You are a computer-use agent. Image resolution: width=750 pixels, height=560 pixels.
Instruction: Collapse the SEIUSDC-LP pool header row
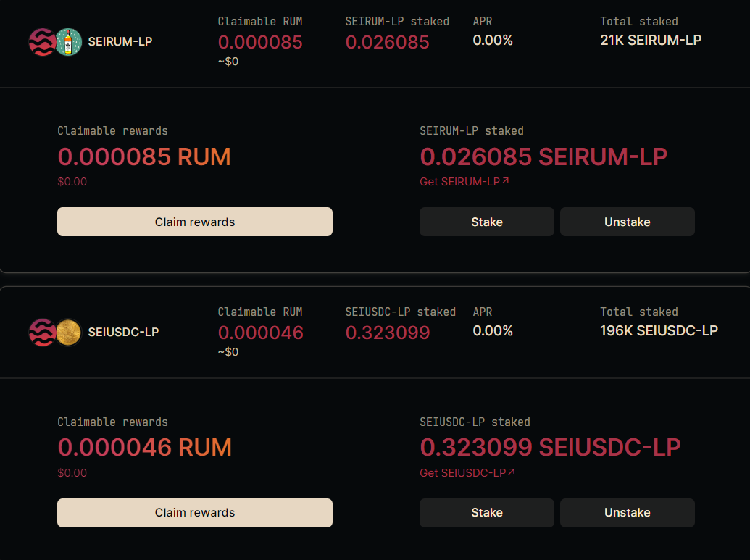coord(375,333)
